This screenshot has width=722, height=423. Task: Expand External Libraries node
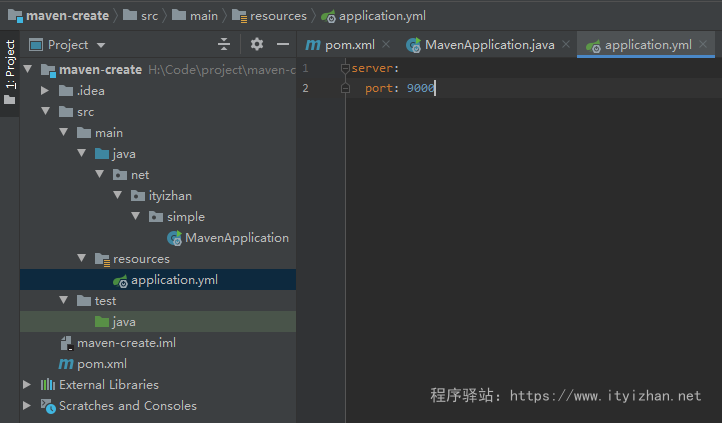pos(27,384)
